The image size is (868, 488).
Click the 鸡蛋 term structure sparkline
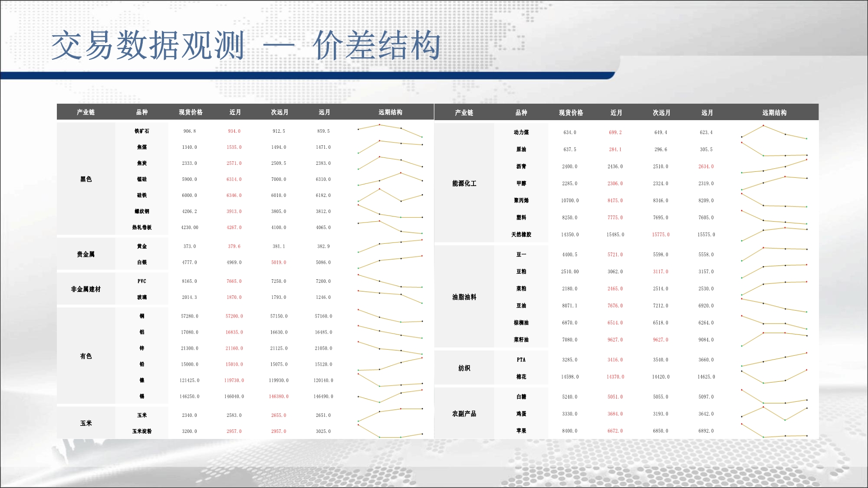774,413
